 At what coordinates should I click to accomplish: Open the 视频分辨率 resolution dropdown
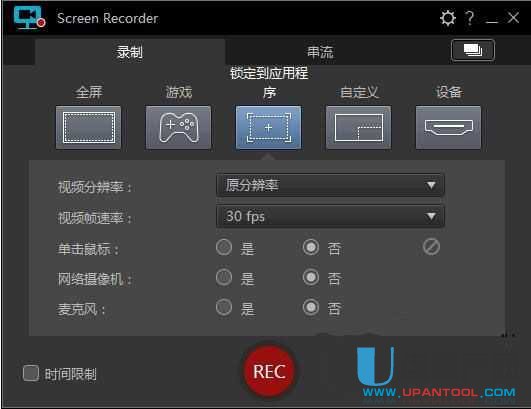330,185
